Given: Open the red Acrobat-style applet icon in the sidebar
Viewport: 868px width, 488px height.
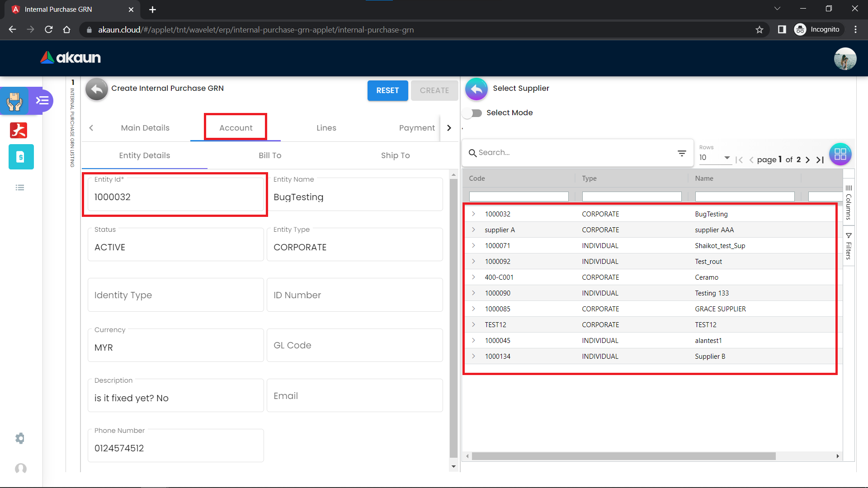Looking at the screenshot, I should coord(19,130).
